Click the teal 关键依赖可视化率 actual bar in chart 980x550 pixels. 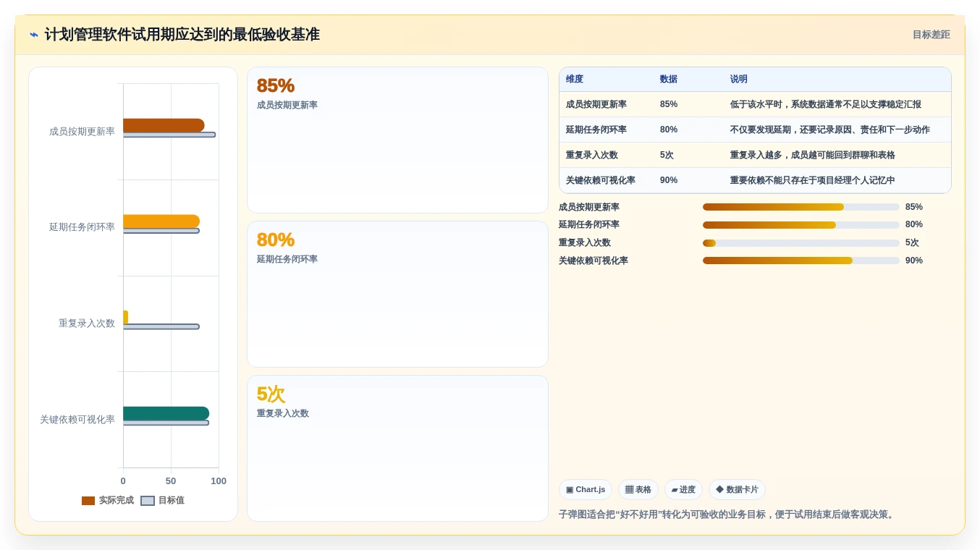pyautogui.click(x=166, y=413)
